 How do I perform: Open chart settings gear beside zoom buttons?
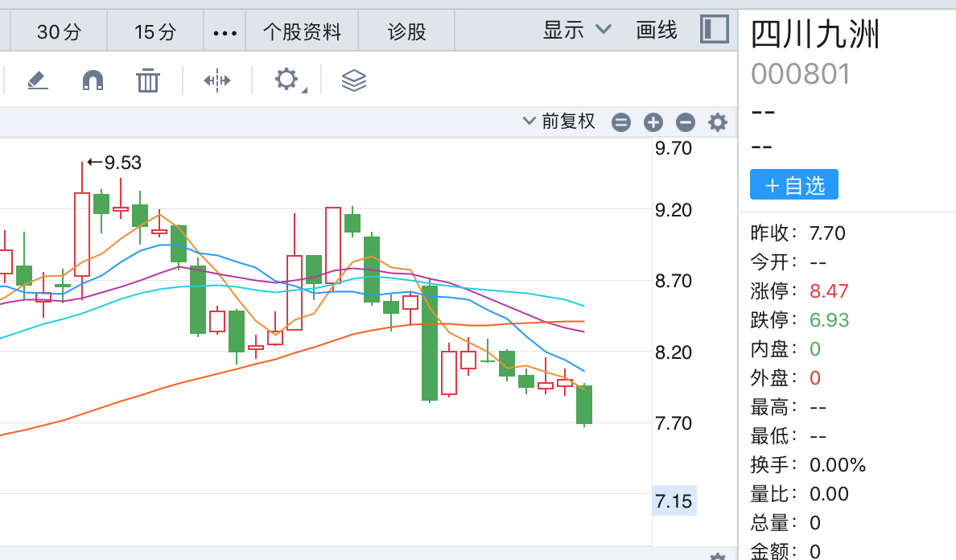point(717,122)
